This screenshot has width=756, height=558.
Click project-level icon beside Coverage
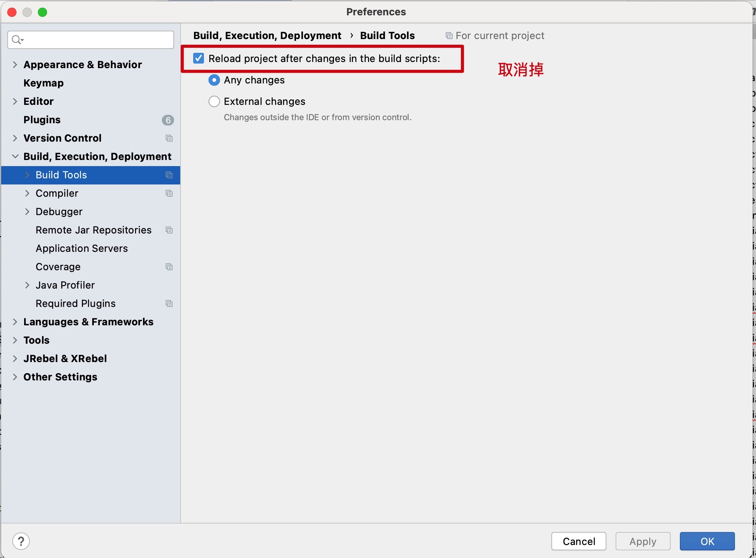click(x=169, y=267)
